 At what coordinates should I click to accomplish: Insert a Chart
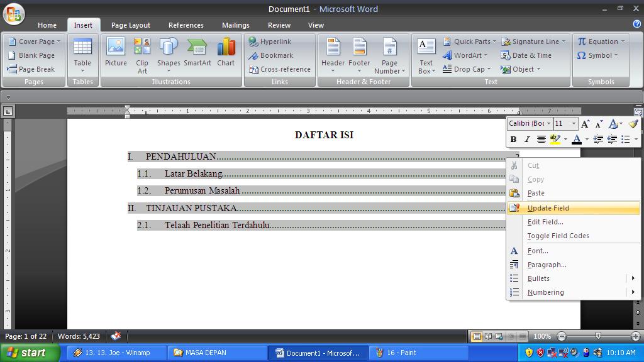[x=226, y=52]
